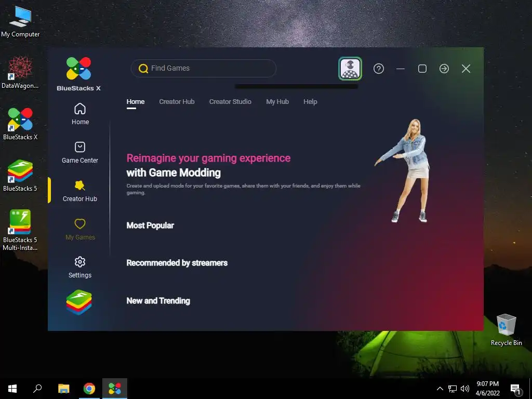Open the notification center
532x399 pixels.
pyautogui.click(x=516, y=389)
